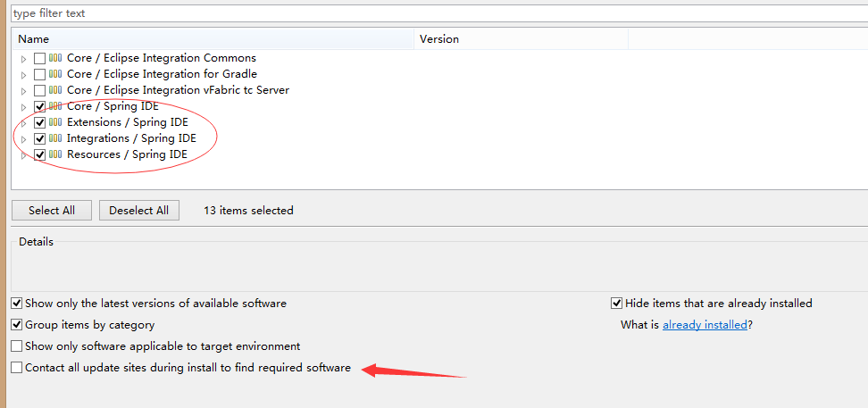Sort list by the Name column header
This screenshot has height=408, width=868.
[213, 39]
